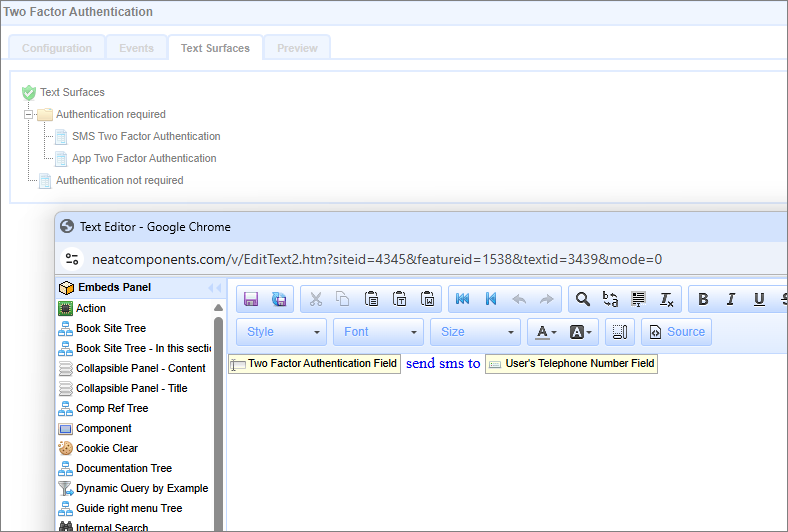Click the Cut scissors icon
Screen dimensions: 788x532
315,299
